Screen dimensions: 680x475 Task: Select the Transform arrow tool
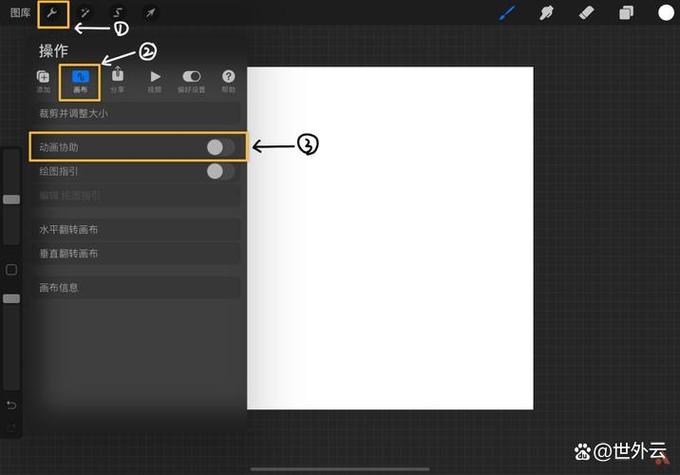[150, 13]
